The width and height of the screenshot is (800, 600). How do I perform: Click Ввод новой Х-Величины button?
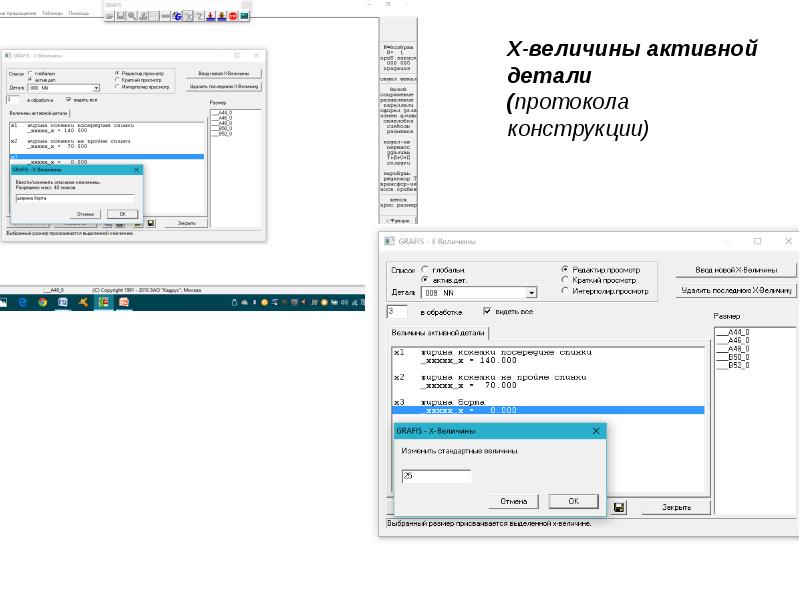coord(736,270)
